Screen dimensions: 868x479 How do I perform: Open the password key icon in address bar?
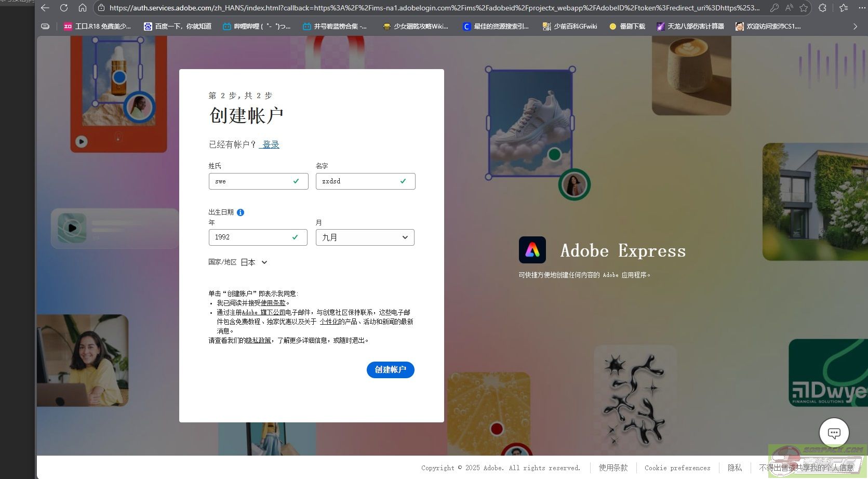click(774, 8)
